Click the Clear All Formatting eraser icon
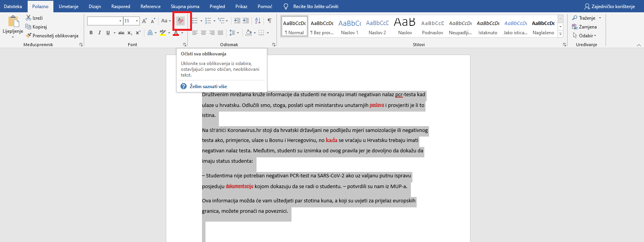This screenshot has width=644, height=242. click(x=180, y=21)
